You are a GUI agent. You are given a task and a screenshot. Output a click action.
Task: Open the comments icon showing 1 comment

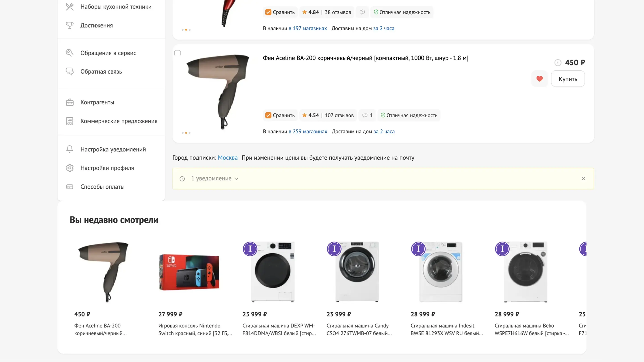(367, 116)
